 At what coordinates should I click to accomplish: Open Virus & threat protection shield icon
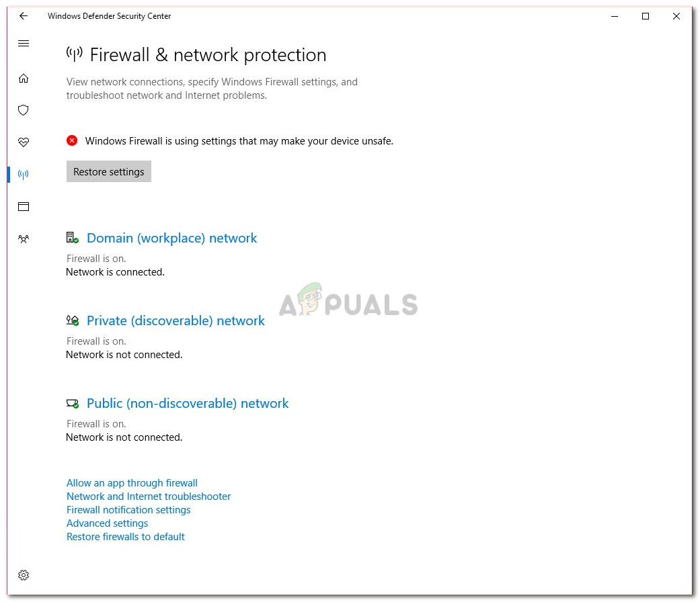(x=24, y=110)
